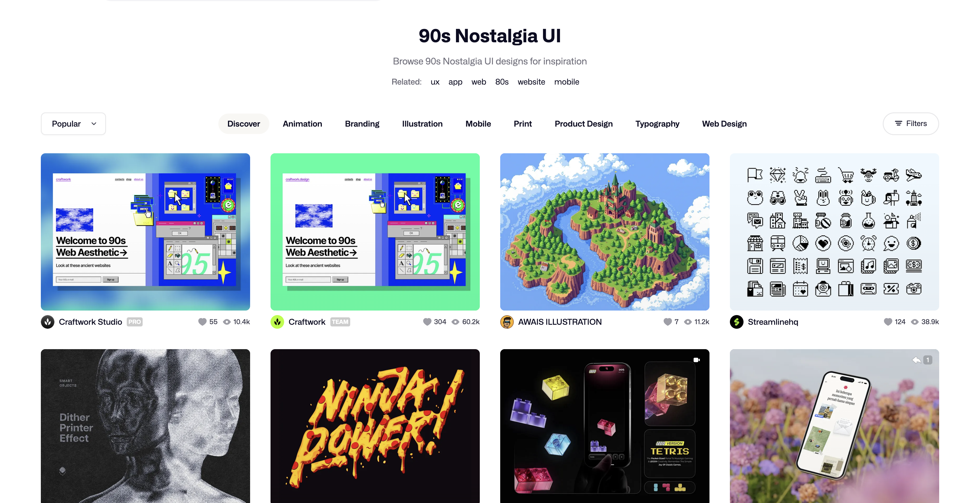
Task: Click the Streamlinehq green avatar icon
Action: tap(736, 322)
